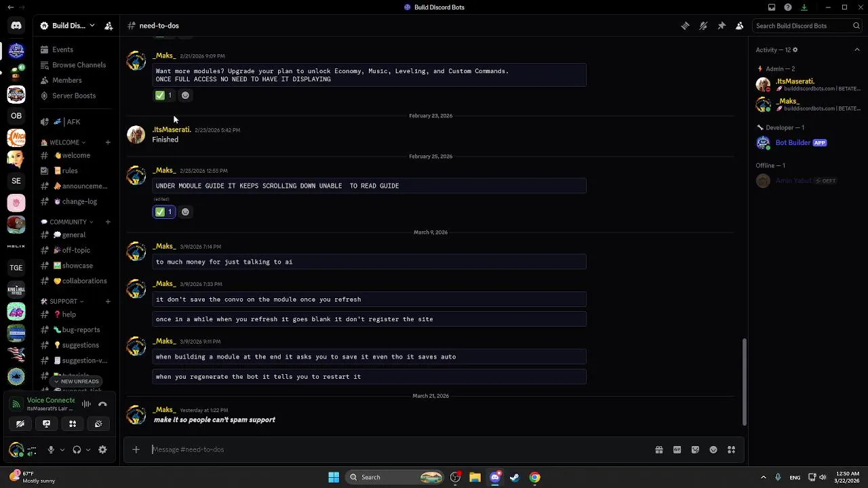Open the sticker picker
This screenshot has width=868, height=488.
point(695,449)
